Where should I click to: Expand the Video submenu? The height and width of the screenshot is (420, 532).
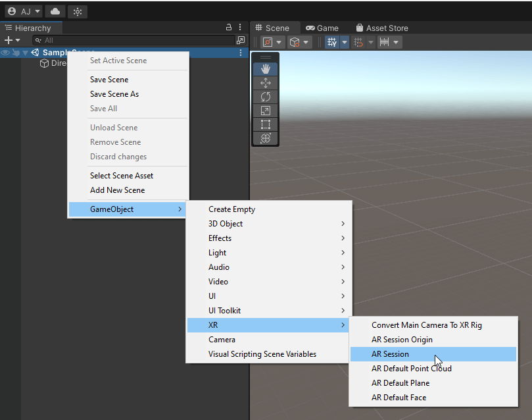tap(269, 282)
